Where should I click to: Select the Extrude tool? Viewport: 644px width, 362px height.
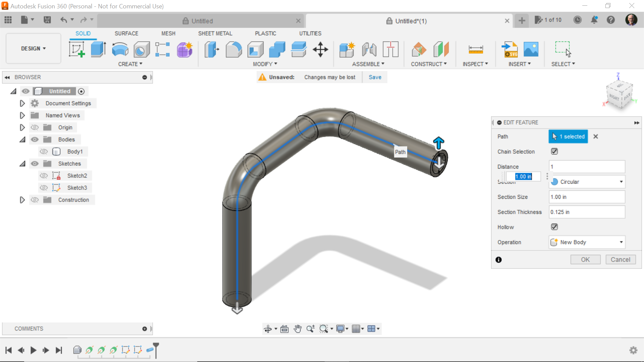coord(99,50)
